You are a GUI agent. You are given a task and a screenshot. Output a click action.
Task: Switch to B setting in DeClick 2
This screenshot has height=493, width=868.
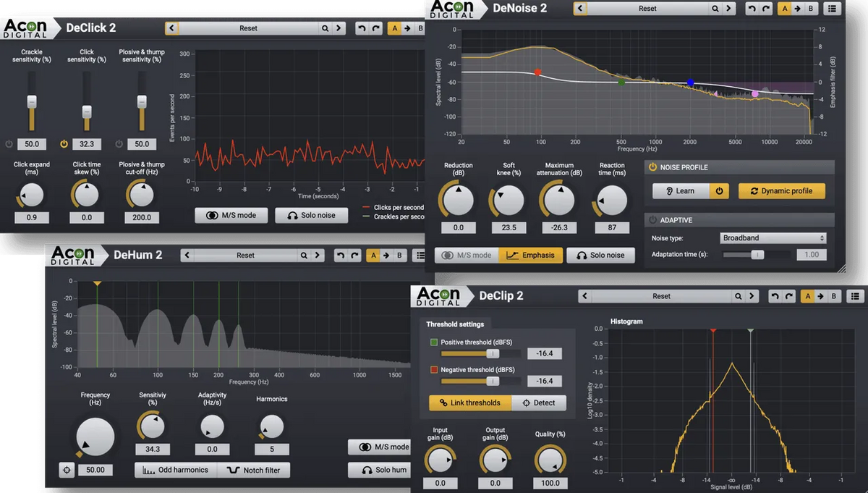[421, 28]
